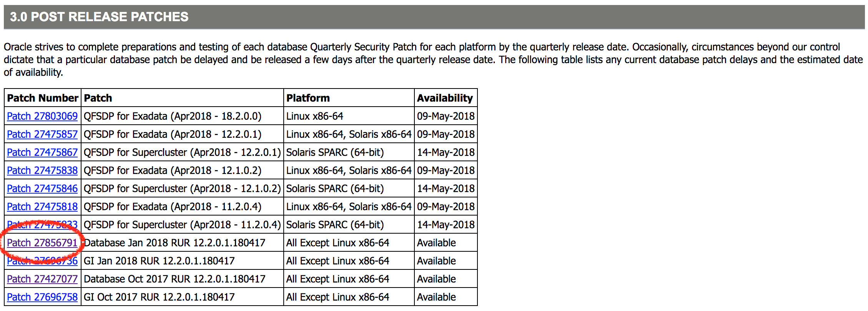The height and width of the screenshot is (311, 868).
Task: Open the Patch 27475846 link
Action: click(42, 189)
